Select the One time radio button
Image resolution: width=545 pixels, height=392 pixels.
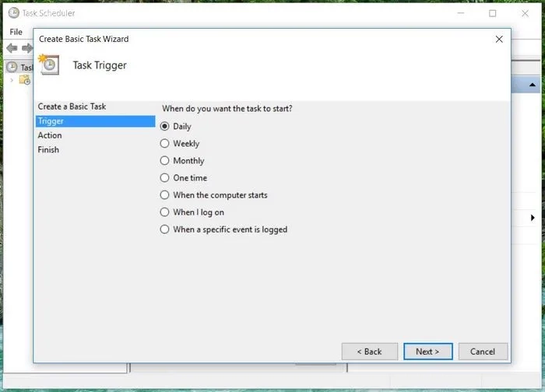click(164, 178)
